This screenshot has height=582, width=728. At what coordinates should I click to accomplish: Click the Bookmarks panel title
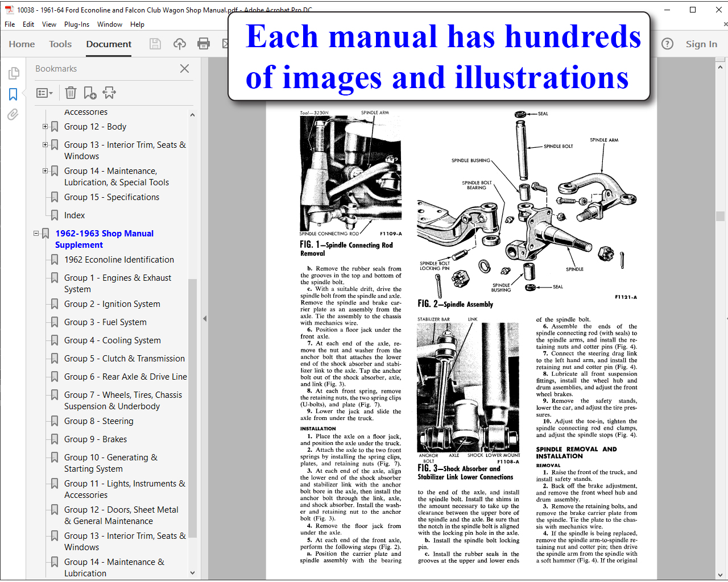[56, 69]
